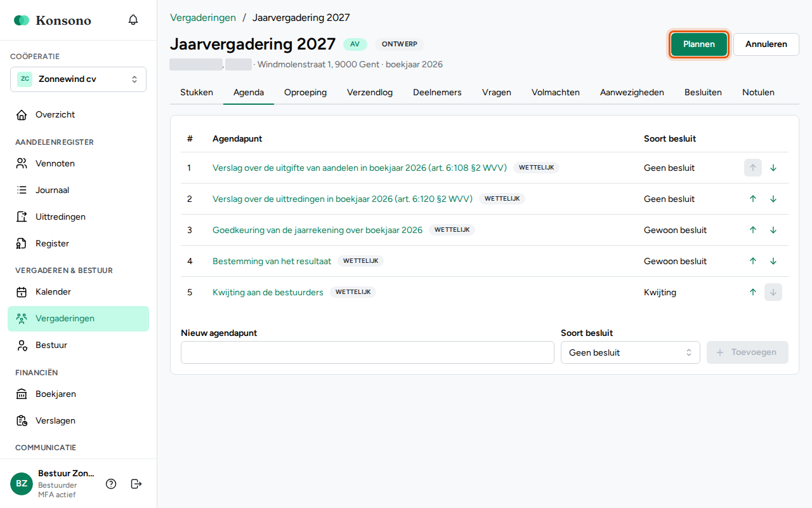Viewport: 812px width, 508px height.
Task: Switch to the Stukken tab
Action: 197,93
